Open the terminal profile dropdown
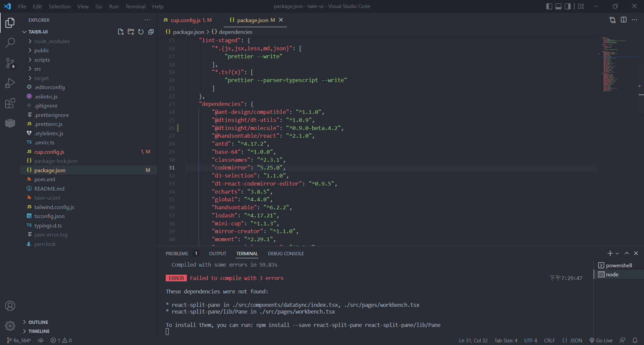Screen dimensions: 644x345 [617, 253]
